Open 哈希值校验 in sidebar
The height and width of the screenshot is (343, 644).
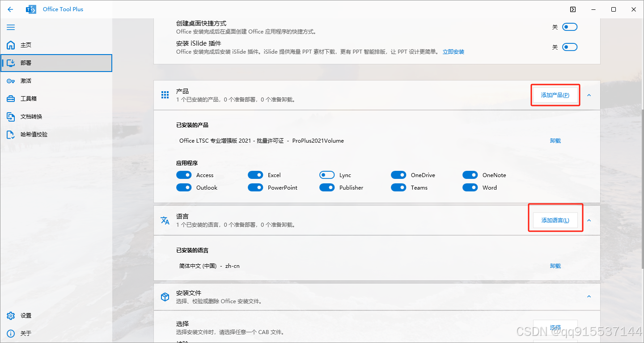click(56, 135)
